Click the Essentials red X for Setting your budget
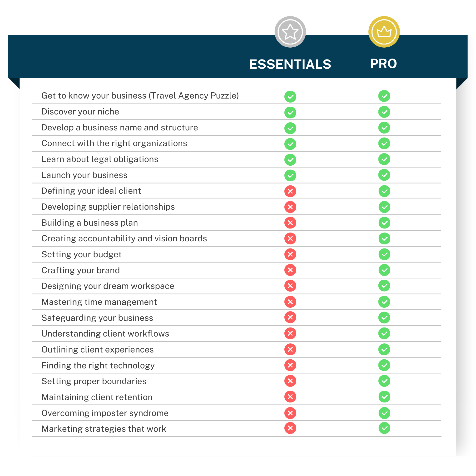This screenshot has height=476, width=476. (x=290, y=254)
